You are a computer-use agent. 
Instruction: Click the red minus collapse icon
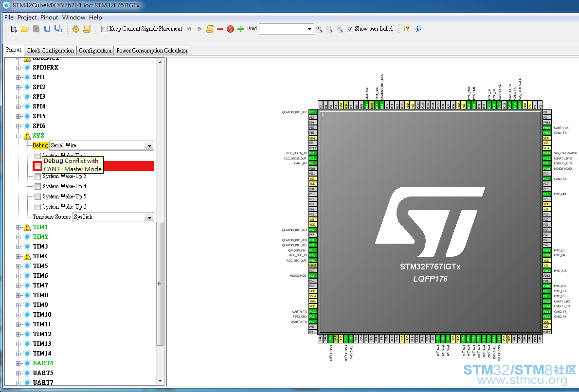coord(220,29)
